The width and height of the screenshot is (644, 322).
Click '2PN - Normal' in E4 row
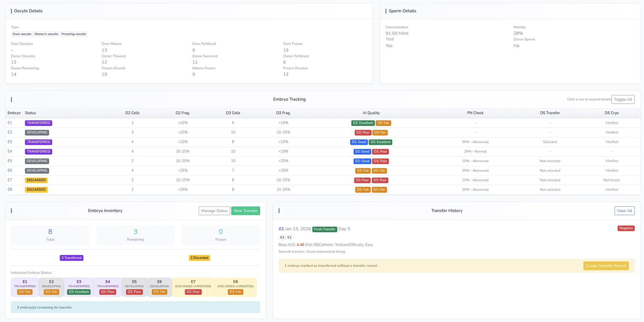click(x=475, y=152)
